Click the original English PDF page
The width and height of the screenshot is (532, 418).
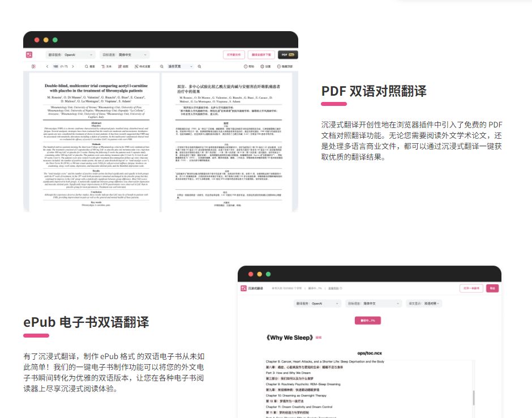[95, 142]
